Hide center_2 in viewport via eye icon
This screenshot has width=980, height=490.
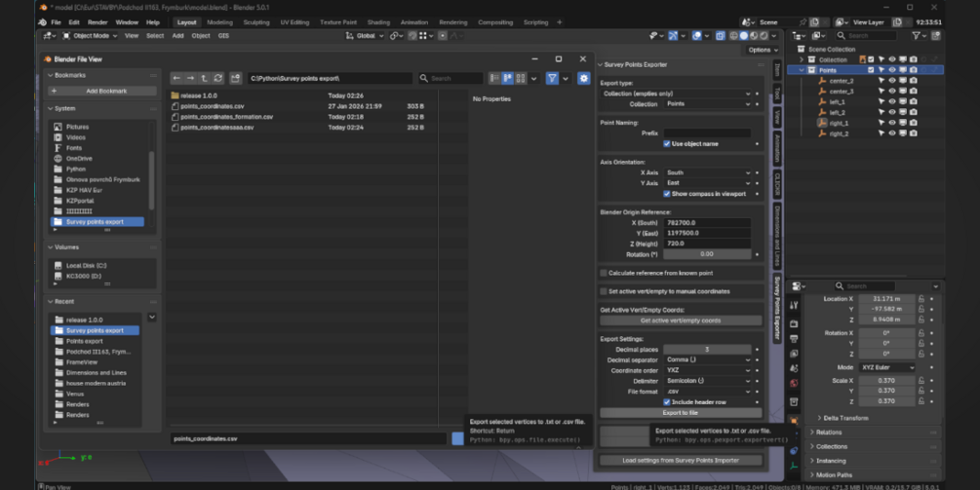pos(892,81)
